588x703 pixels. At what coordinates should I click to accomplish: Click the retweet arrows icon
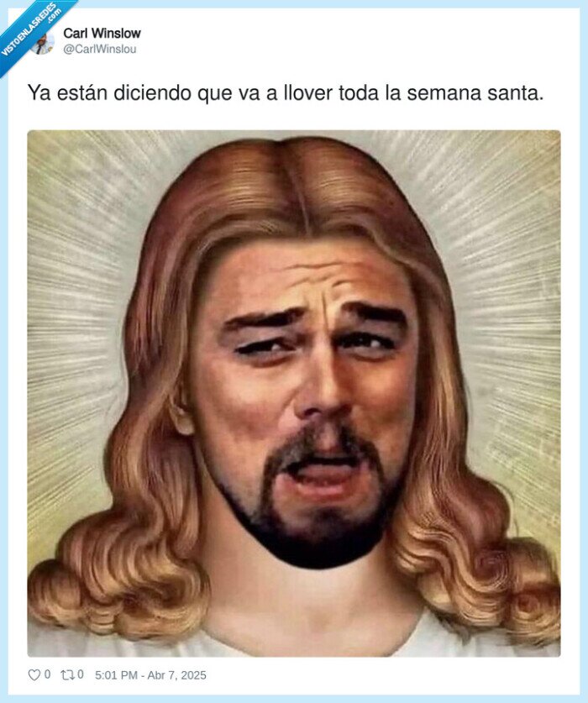tap(67, 674)
